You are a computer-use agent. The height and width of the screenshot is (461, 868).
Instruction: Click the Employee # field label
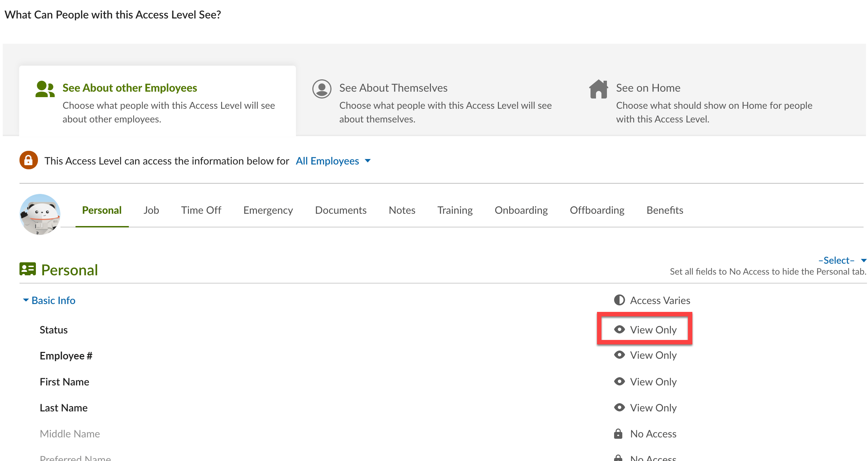tap(66, 356)
